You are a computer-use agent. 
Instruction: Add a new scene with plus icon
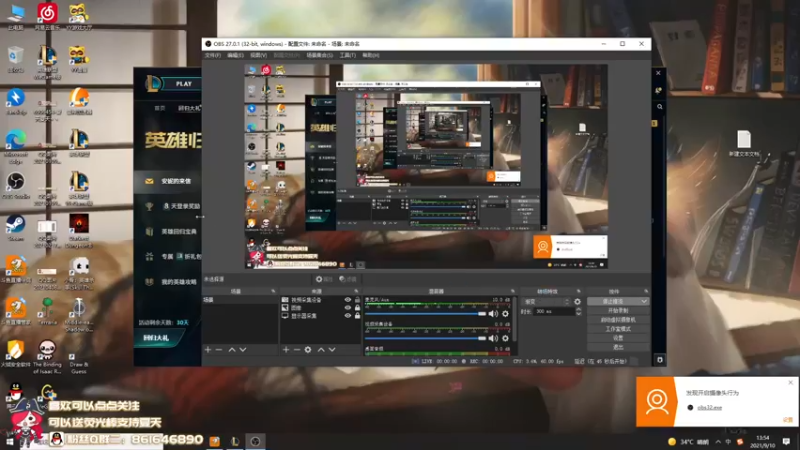[208, 349]
